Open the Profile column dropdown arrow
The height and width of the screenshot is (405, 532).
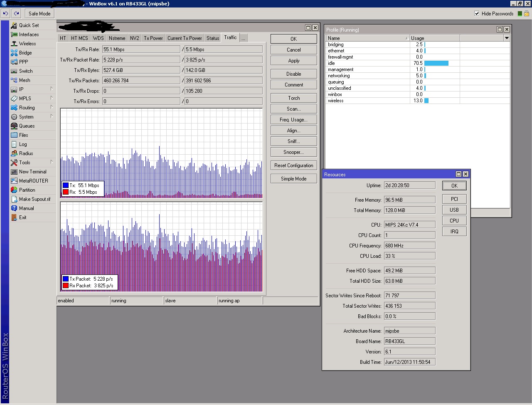point(507,38)
